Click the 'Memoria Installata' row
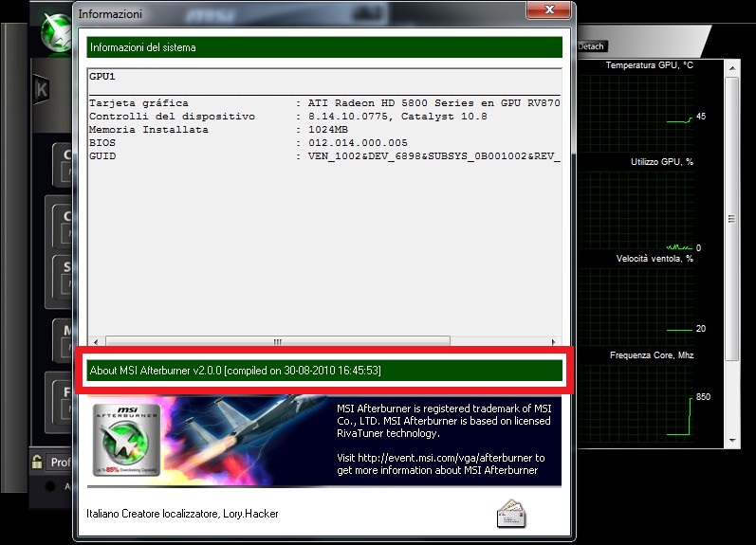This screenshot has width=756, height=545. 218,130
